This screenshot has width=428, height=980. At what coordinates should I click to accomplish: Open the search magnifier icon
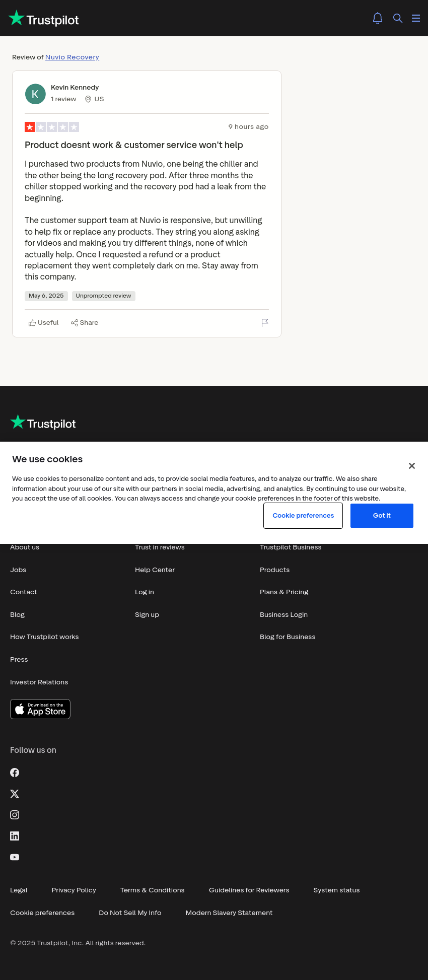click(x=398, y=18)
